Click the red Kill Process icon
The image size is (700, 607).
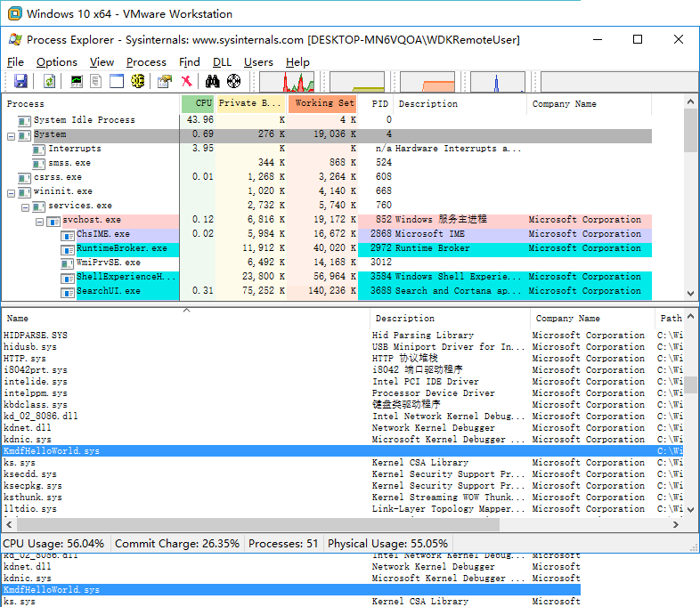pos(187,81)
